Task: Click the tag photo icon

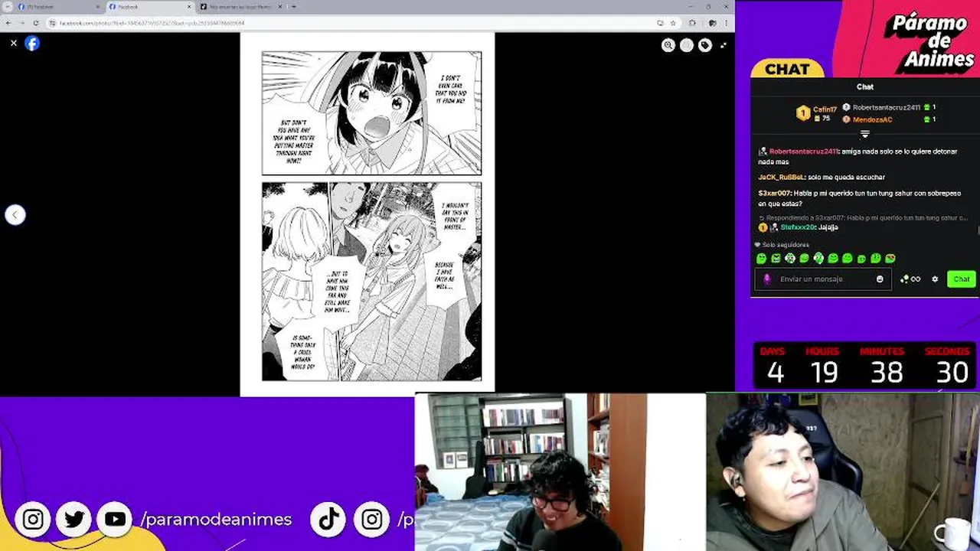Action: coord(705,45)
